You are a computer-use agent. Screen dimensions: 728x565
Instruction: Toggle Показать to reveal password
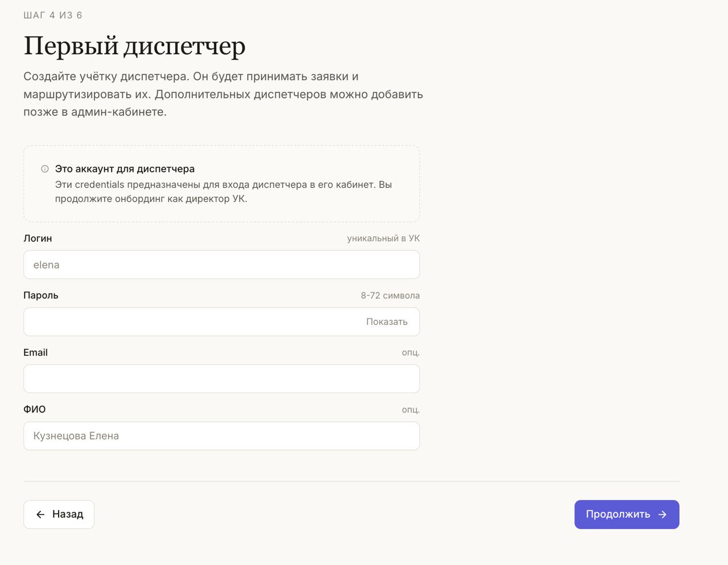click(387, 321)
